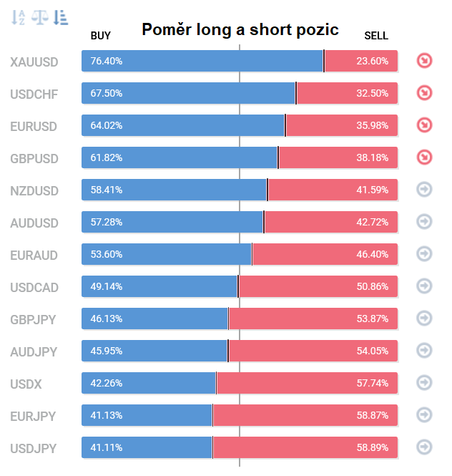Click gray arrow icon beside AUDUSD
452x476 pixels.
click(x=424, y=222)
